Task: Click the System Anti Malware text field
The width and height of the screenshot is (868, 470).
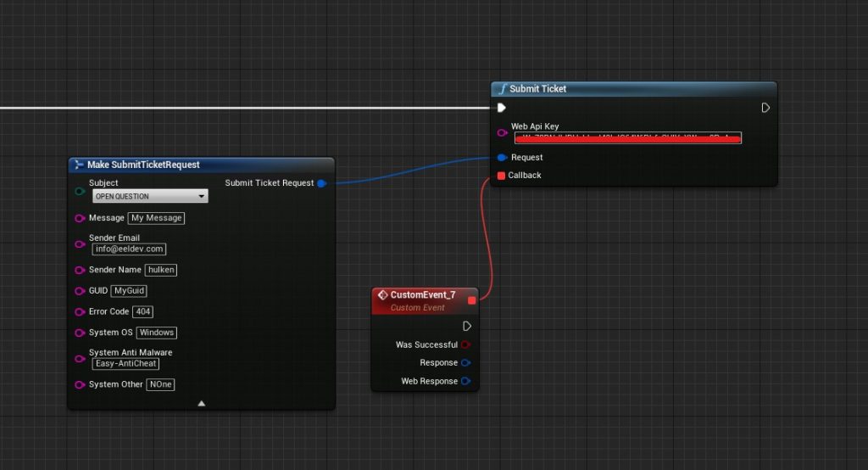Action: point(125,363)
